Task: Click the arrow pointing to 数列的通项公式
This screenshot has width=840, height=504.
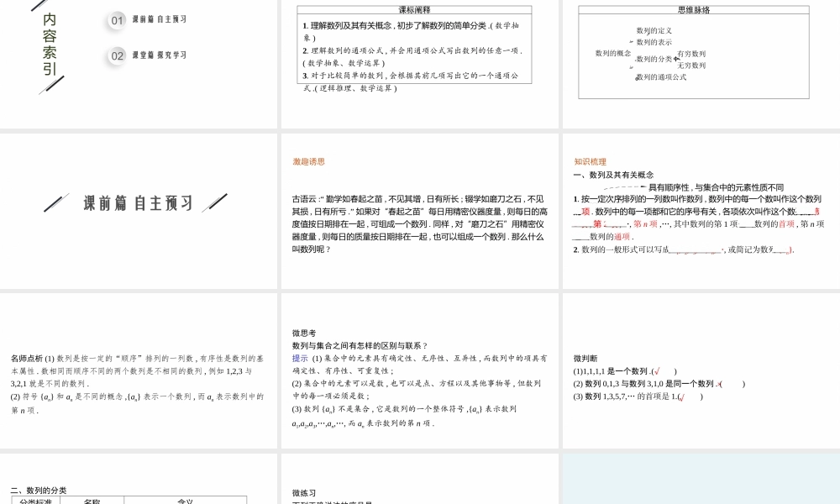Action: [x=632, y=68]
